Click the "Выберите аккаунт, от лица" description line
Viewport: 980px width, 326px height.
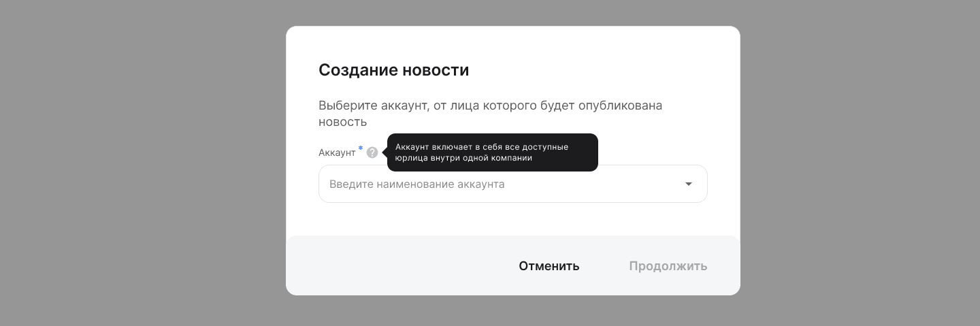point(490,105)
